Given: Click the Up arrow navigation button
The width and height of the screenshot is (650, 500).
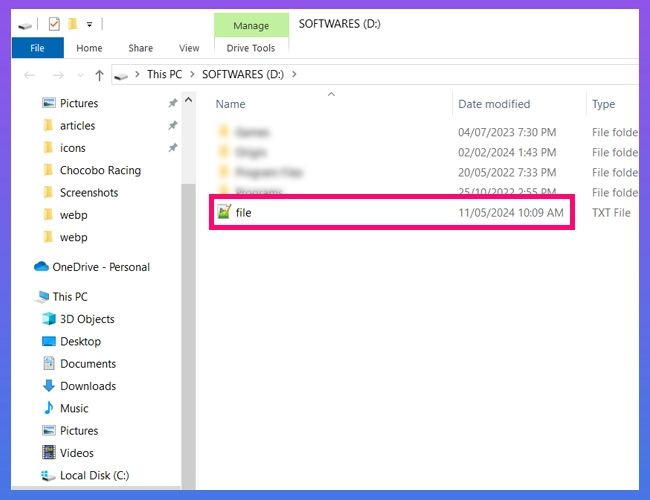Looking at the screenshot, I should [x=99, y=74].
